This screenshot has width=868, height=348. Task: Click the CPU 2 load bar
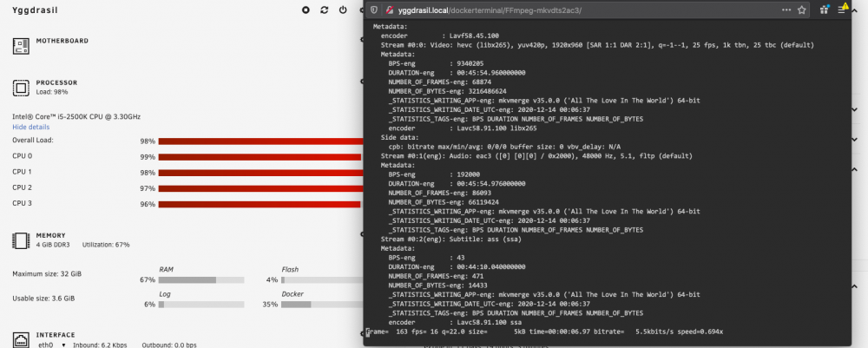point(260,188)
